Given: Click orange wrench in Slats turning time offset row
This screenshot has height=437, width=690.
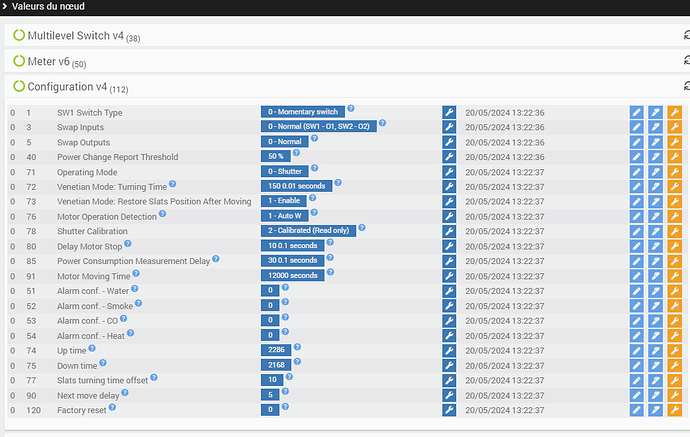Looking at the screenshot, I should [x=674, y=380].
